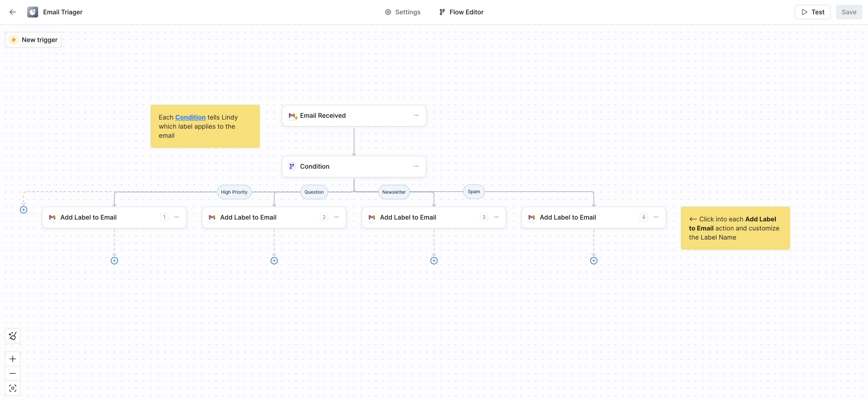Click the plus on the dashed left branch
Viewport: 868px width, 400px height.
point(24,210)
